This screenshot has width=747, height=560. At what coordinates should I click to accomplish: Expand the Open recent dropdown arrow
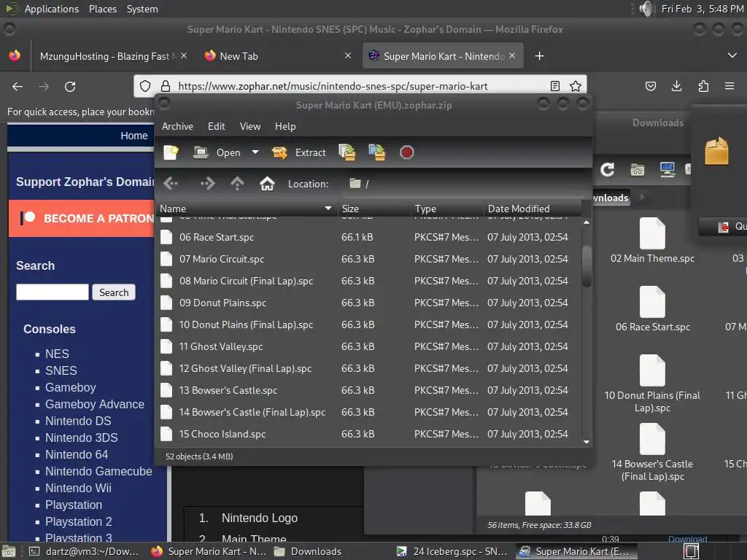[x=255, y=152]
